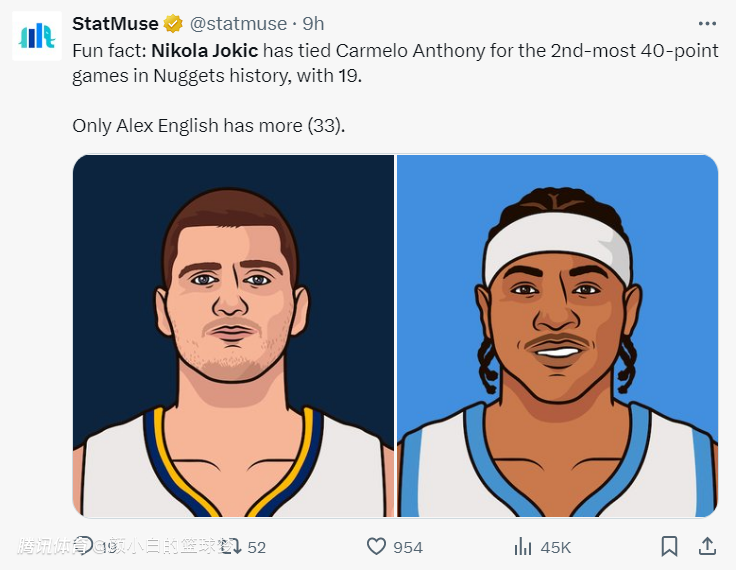This screenshot has height=570, width=736.
Task: Repost this tweet with retweet icon
Action: (x=230, y=546)
